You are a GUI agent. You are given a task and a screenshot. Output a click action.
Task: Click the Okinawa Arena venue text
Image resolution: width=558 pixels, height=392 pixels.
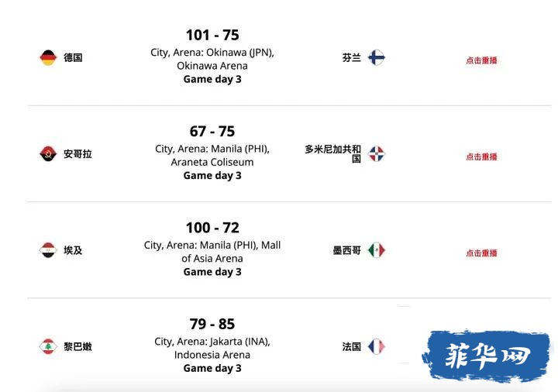click(x=212, y=66)
